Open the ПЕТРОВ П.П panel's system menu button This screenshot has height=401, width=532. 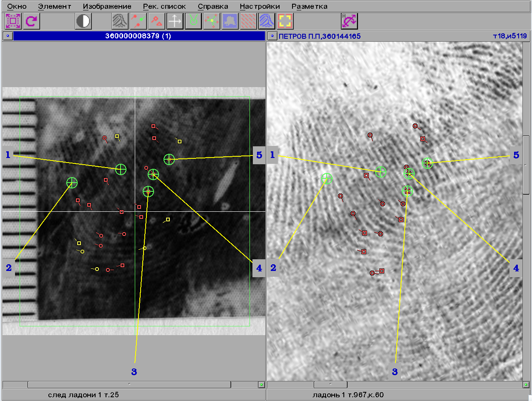272,36
